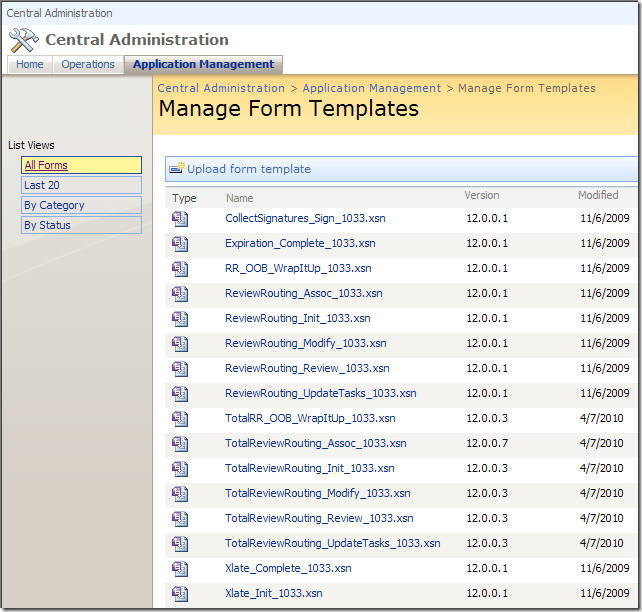
Task: Sort by the Name column header
Action: pos(240,197)
